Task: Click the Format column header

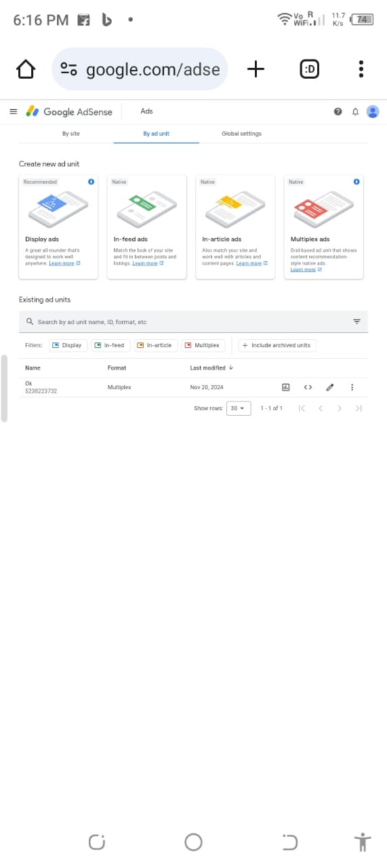Action: click(x=117, y=368)
